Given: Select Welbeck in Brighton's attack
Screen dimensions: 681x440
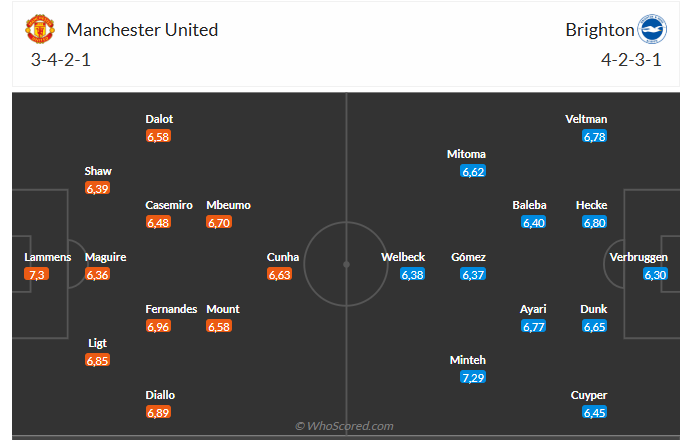Looking at the screenshot, I should tap(403, 257).
